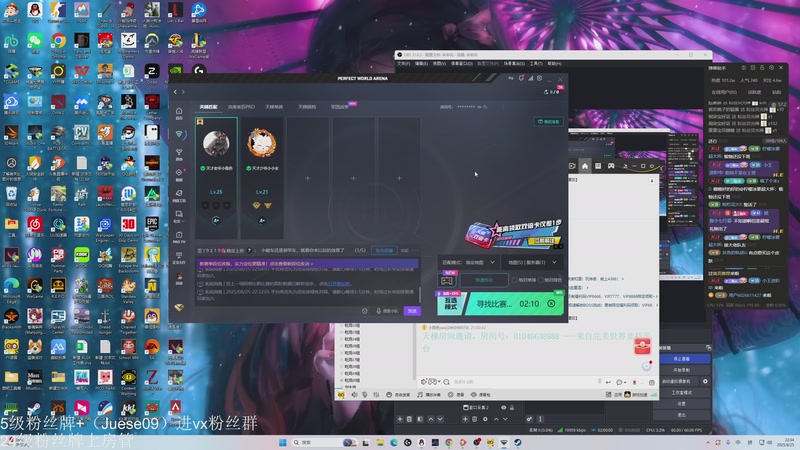The height and width of the screenshot is (450, 800).
Task: Open Home in Perfect World Arena sidebar
Action: (x=179, y=113)
